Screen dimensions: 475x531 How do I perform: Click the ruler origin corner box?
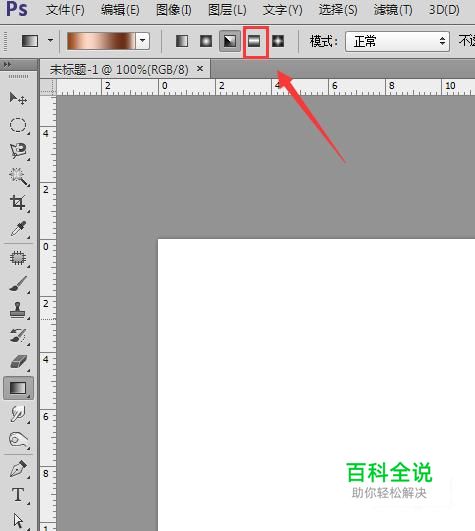(x=48, y=87)
